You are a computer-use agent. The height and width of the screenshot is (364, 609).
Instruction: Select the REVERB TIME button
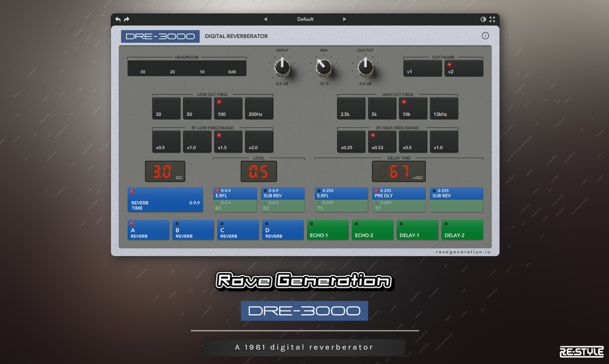(165, 200)
